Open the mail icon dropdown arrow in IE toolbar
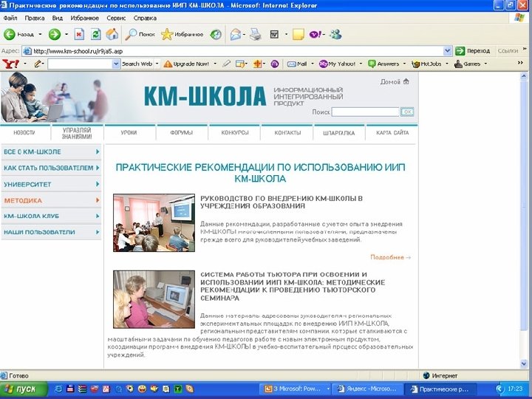 click(244, 34)
